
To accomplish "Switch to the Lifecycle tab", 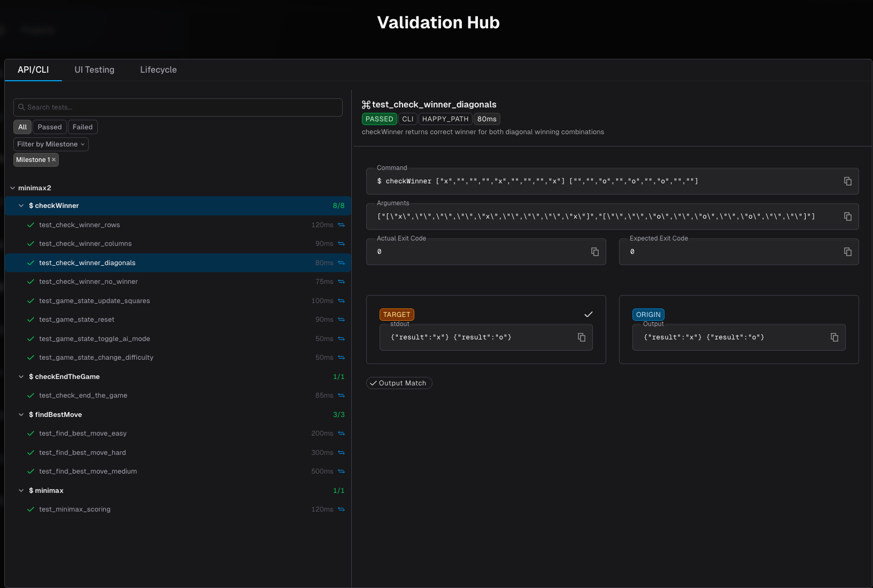I will [x=158, y=70].
